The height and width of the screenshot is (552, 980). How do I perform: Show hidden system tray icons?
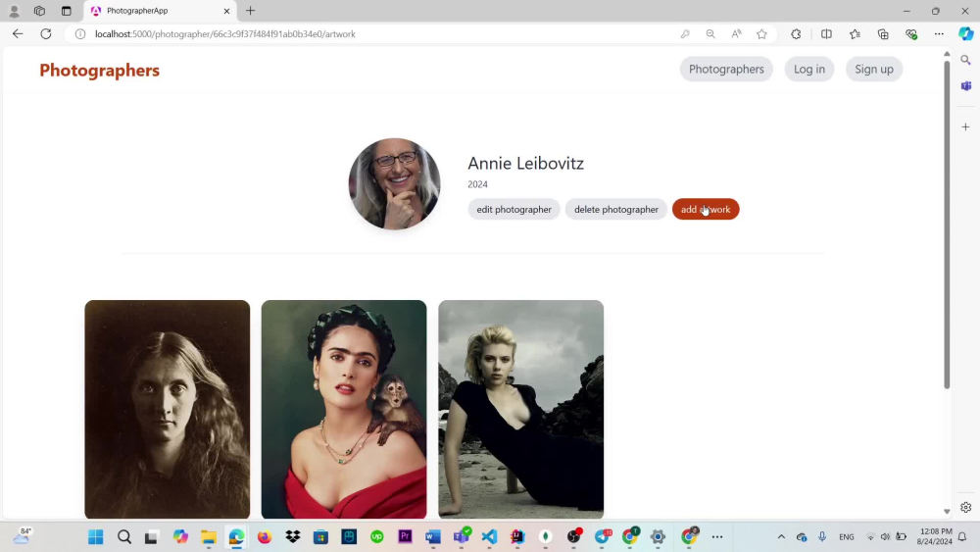click(x=781, y=537)
